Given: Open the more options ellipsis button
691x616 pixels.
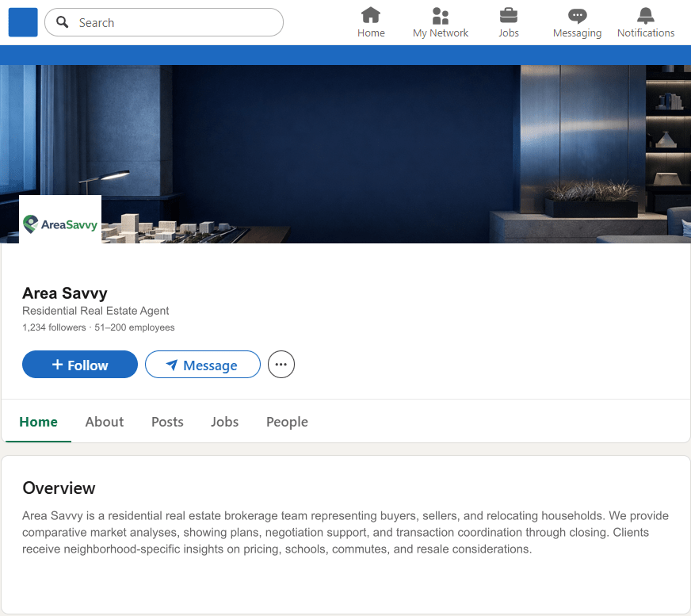Looking at the screenshot, I should click(281, 364).
